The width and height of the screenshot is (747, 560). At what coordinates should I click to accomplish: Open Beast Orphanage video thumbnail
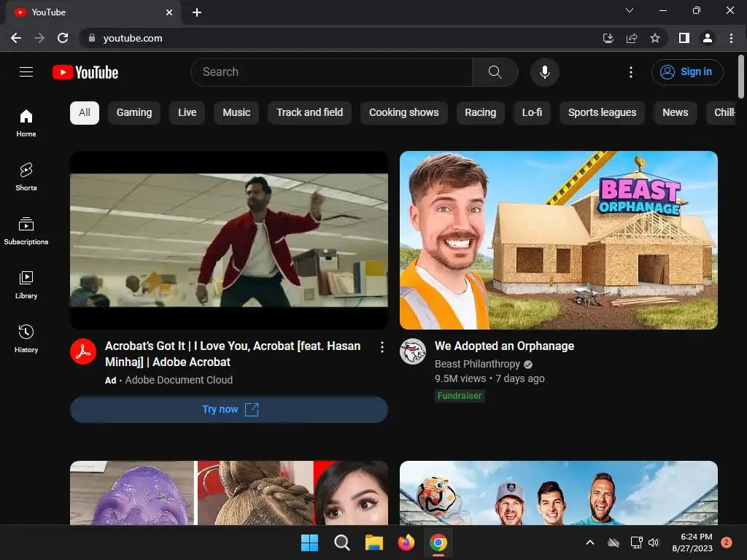point(558,240)
